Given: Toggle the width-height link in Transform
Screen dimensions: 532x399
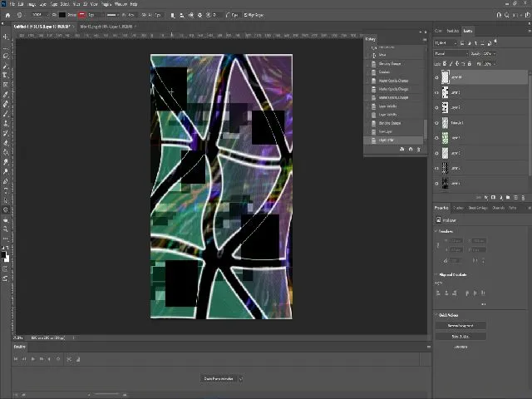Looking at the screenshot, I should point(438,245).
